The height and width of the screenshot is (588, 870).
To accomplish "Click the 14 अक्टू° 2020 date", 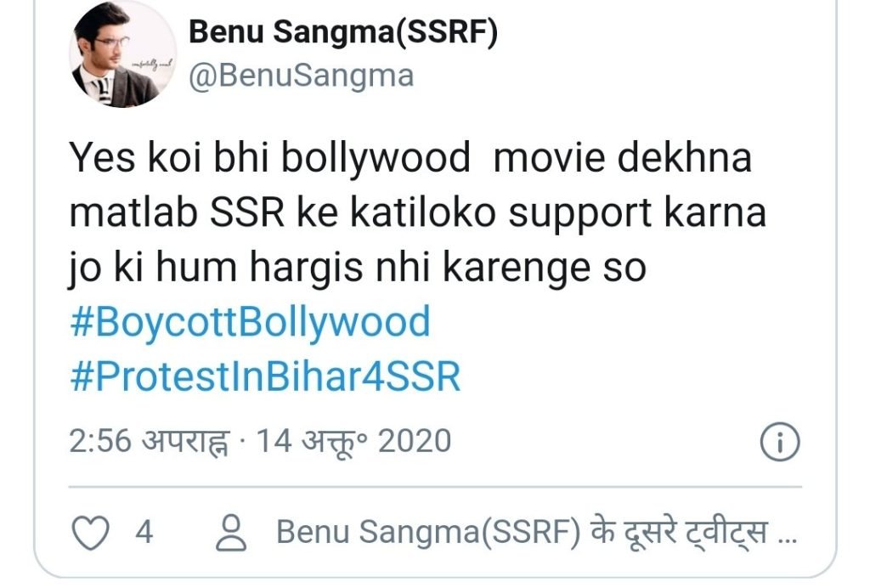I will (353, 441).
